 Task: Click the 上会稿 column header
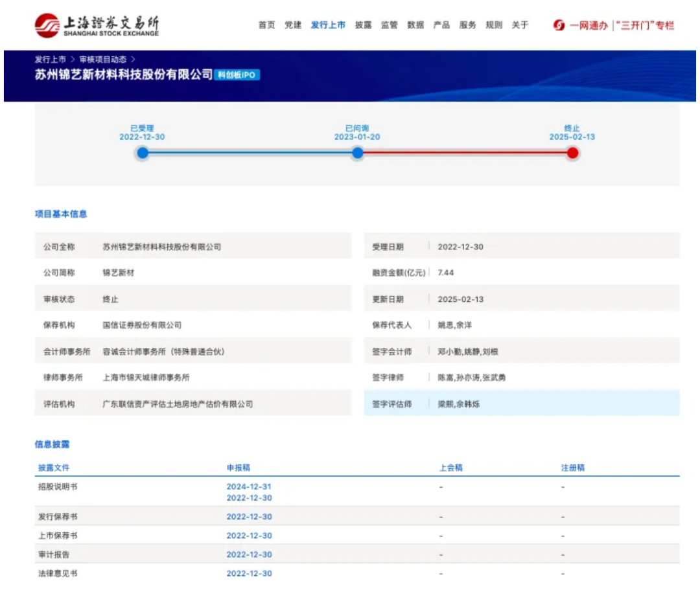click(451, 468)
